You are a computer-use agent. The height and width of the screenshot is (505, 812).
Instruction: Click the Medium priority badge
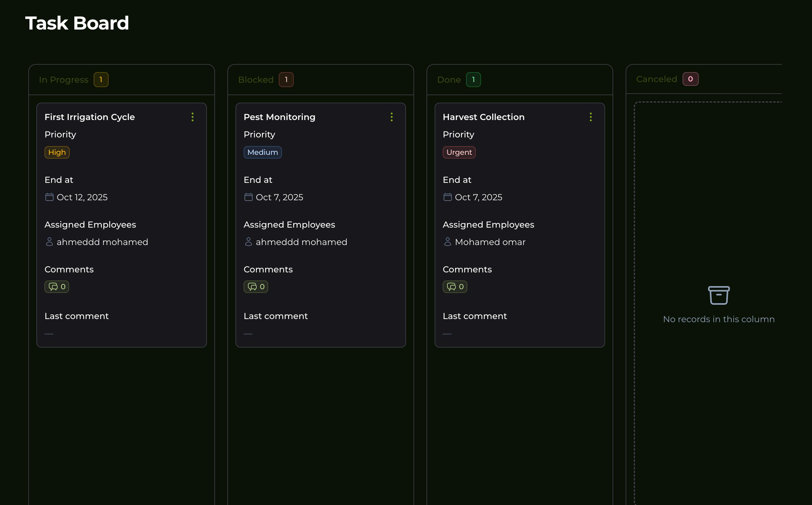[x=263, y=152]
